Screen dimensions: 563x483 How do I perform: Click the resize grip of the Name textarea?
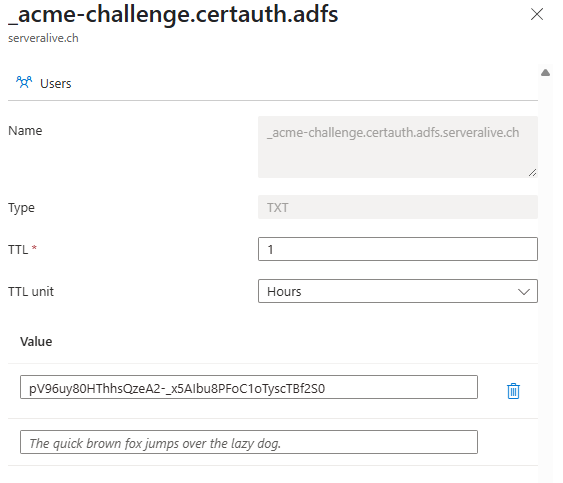(x=532, y=173)
